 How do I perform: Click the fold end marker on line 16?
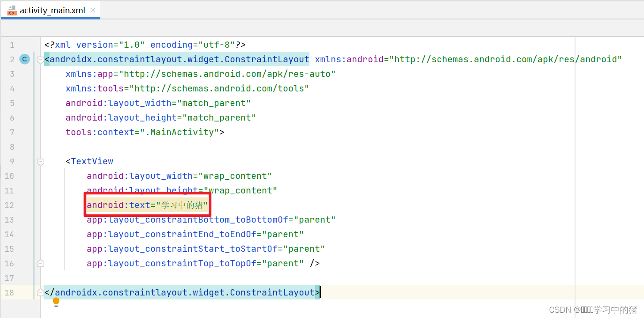(41, 263)
